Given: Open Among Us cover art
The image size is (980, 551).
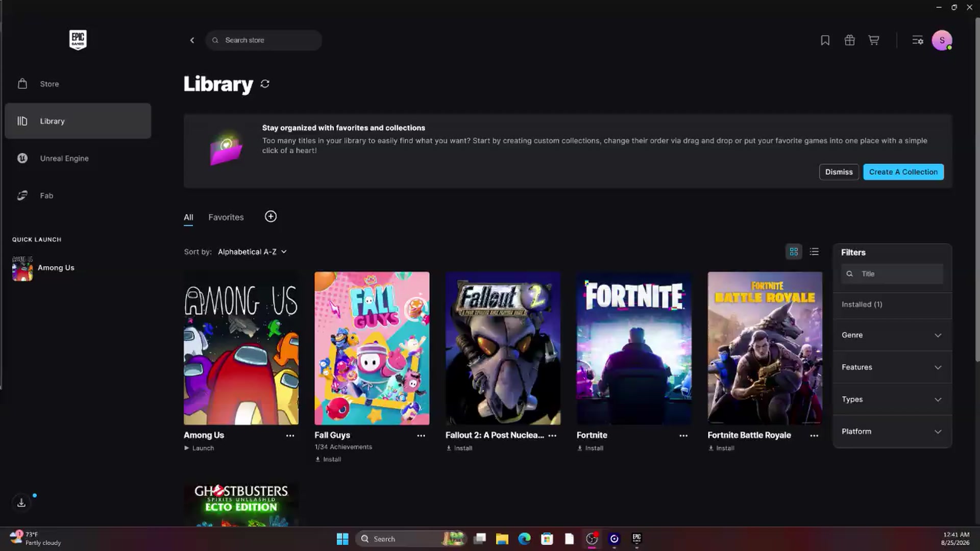Looking at the screenshot, I should (241, 348).
